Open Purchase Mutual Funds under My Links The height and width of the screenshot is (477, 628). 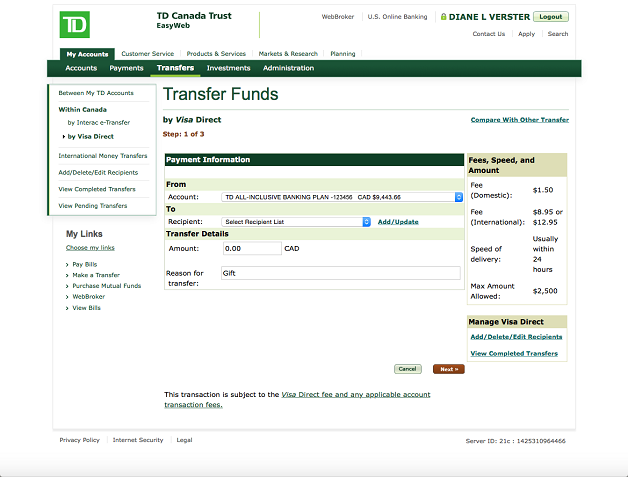click(x=107, y=286)
